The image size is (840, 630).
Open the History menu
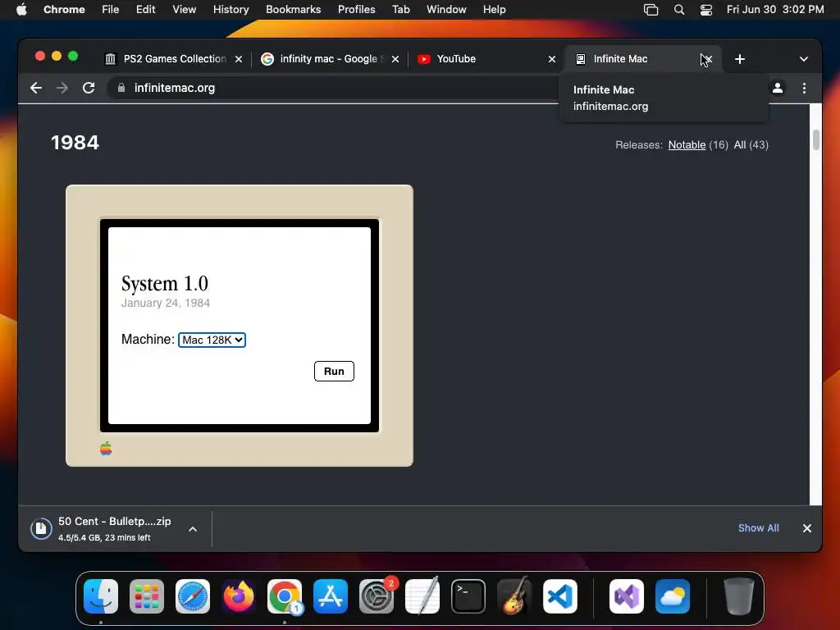click(231, 10)
